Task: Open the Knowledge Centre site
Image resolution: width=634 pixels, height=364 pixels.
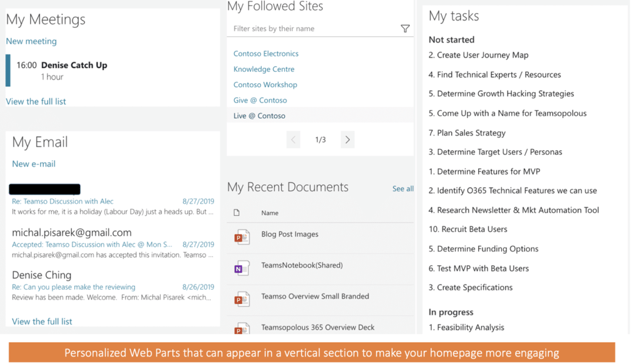Action: point(263,69)
